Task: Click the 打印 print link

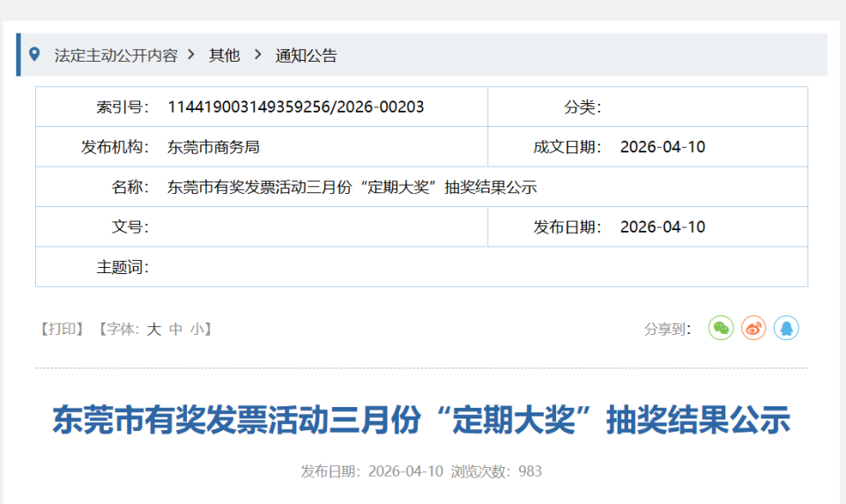Action: pyautogui.click(x=62, y=330)
